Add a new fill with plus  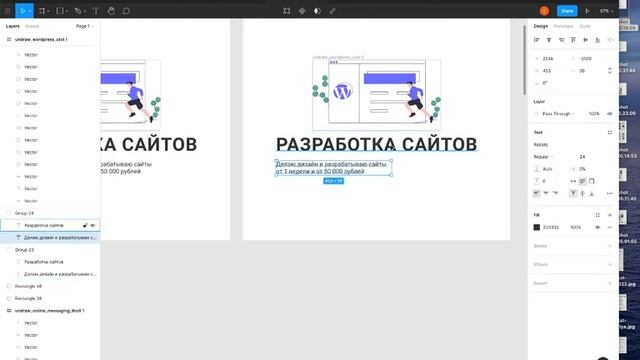pos(610,215)
